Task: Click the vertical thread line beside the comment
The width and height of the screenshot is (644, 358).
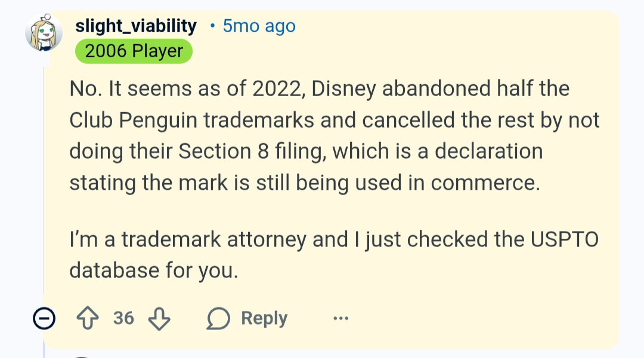Action: [x=44, y=179]
